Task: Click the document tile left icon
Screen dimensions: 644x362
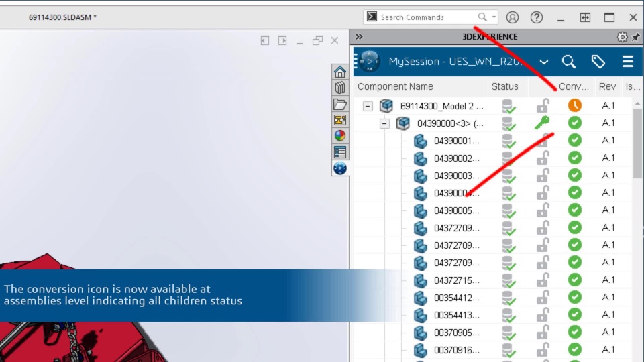Action: tap(265, 40)
